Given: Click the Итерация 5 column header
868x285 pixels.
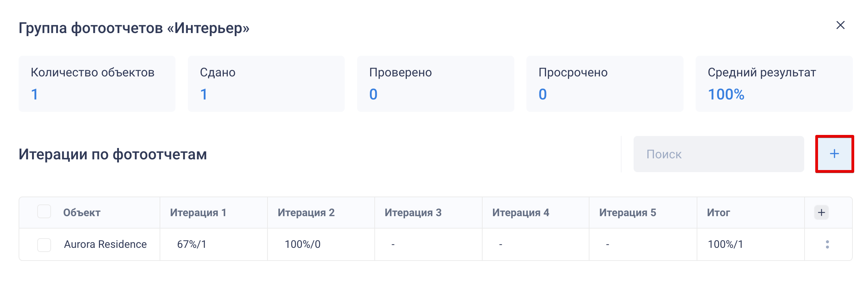Looking at the screenshot, I should pyautogui.click(x=627, y=213).
